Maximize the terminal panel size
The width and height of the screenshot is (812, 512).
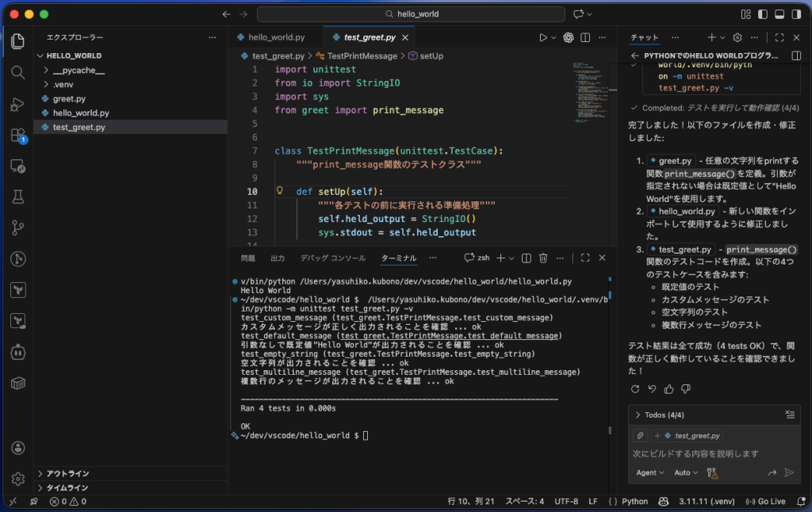[585, 258]
